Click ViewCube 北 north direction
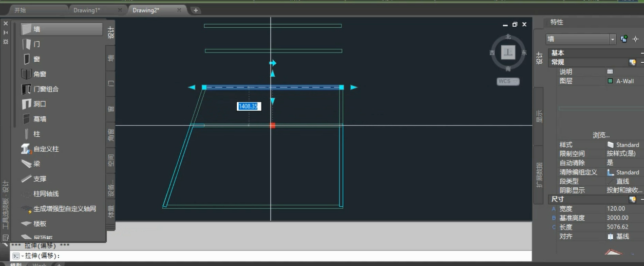 508,37
